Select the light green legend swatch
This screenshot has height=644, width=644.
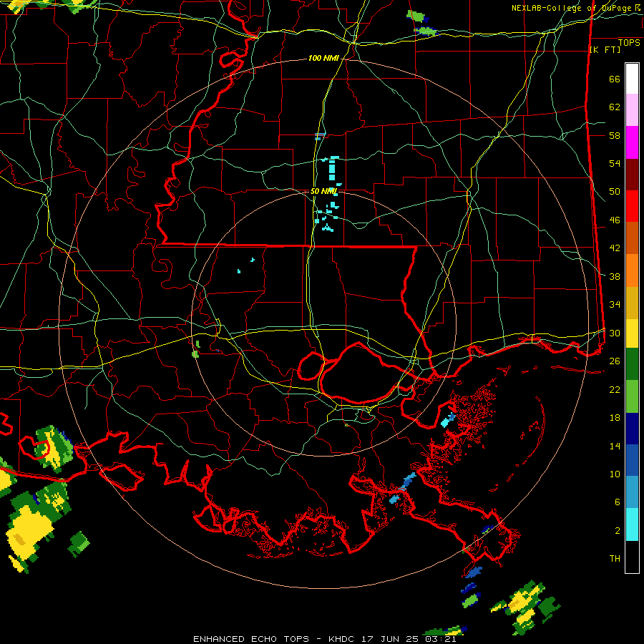coord(632,396)
